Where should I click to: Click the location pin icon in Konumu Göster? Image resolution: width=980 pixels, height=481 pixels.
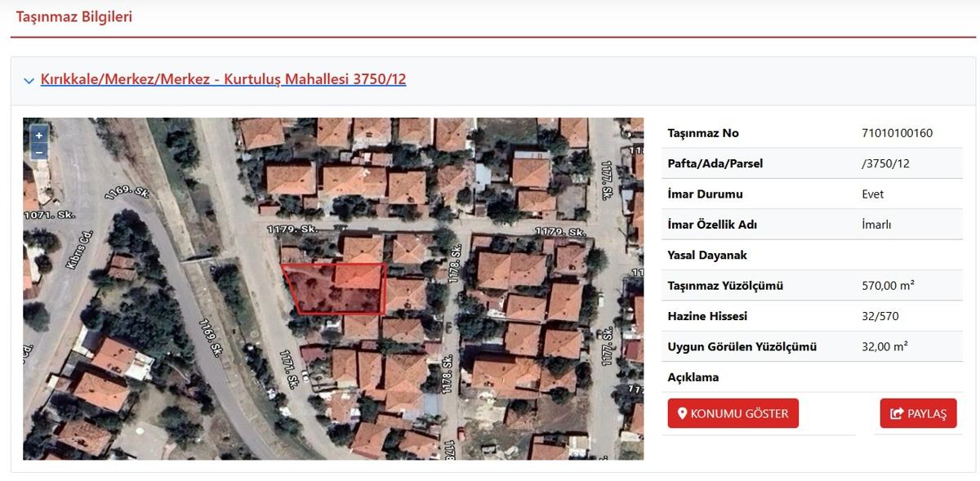point(683,413)
